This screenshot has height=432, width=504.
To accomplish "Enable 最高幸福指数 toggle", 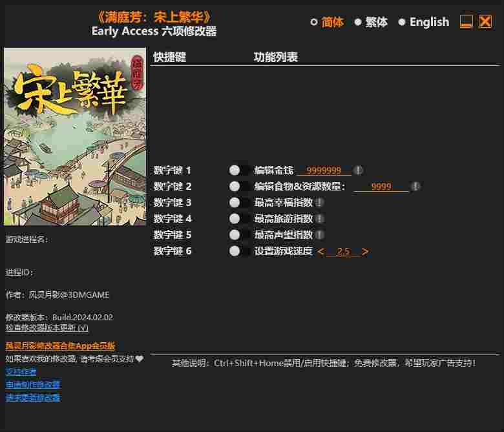I will pos(239,203).
